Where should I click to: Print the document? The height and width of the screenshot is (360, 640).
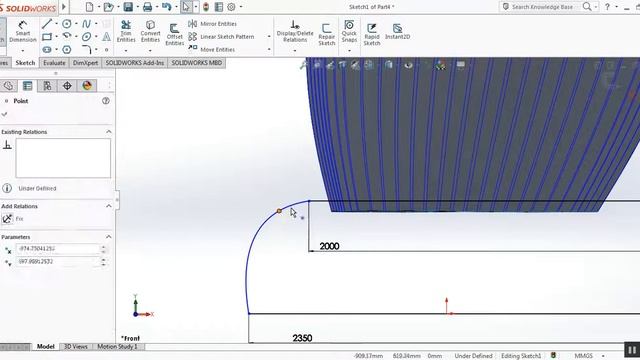(147, 7)
